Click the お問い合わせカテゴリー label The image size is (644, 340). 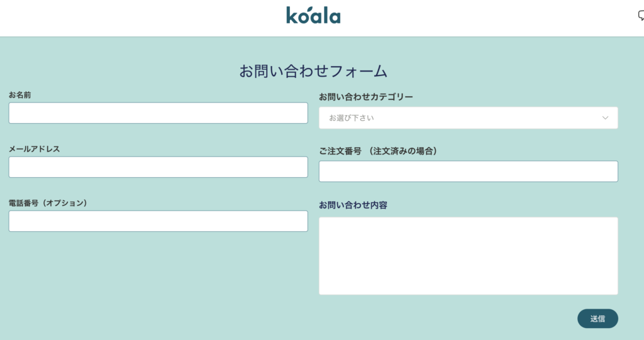point(365,97)
